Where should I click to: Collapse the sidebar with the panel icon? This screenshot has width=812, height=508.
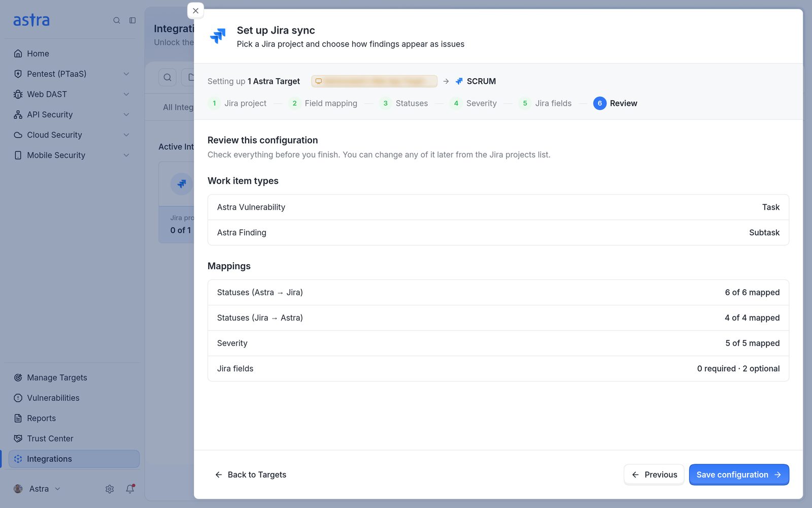132,20
